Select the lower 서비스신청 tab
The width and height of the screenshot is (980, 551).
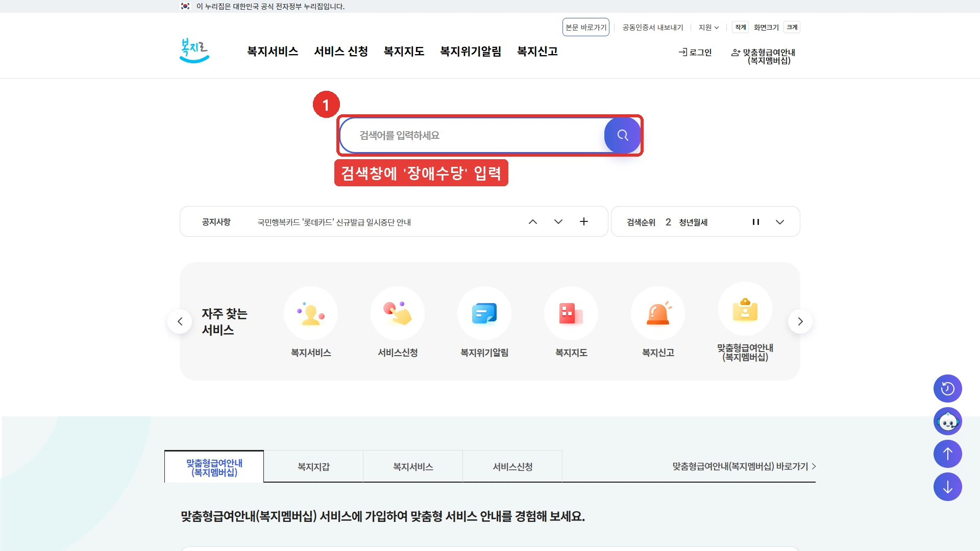coord(512,467)
